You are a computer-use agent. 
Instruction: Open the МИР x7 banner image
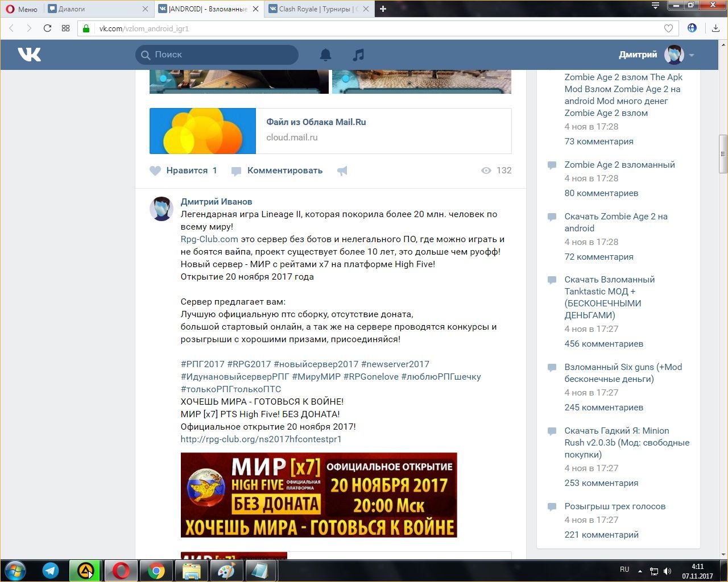tap(319, 495)
